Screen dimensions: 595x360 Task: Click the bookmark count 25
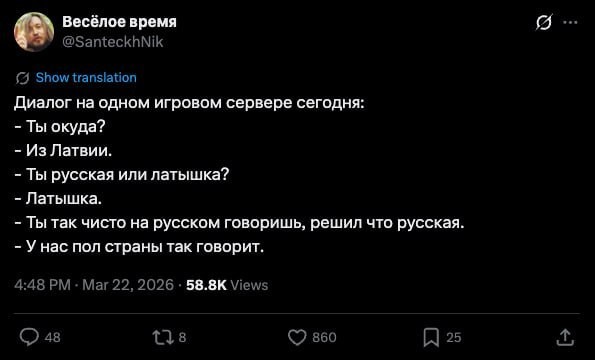[453, 337]
